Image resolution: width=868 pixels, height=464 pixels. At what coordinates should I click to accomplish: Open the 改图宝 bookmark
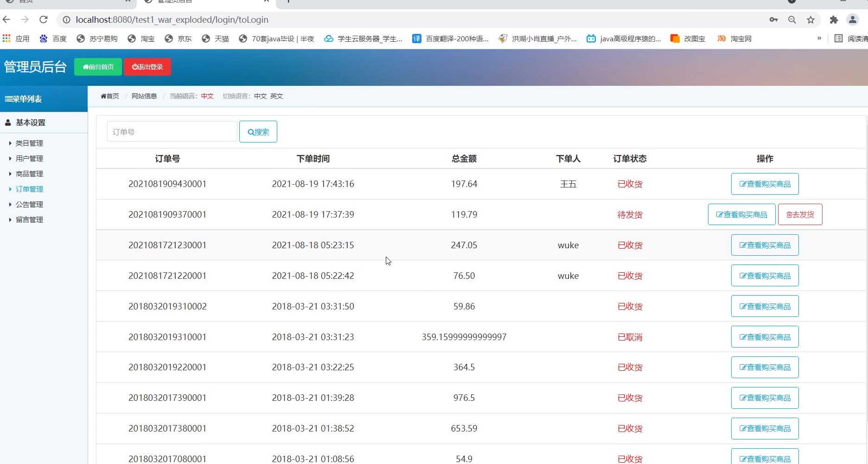(688, 39)
